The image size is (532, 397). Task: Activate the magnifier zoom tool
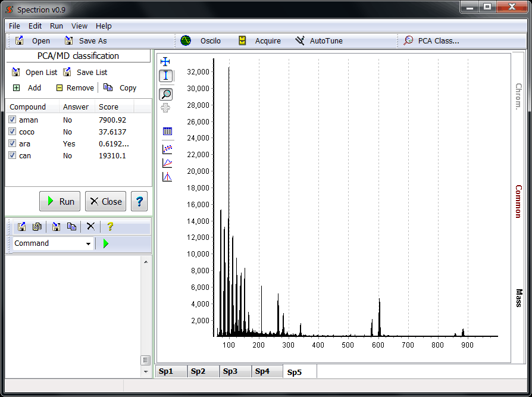point(166,94)
